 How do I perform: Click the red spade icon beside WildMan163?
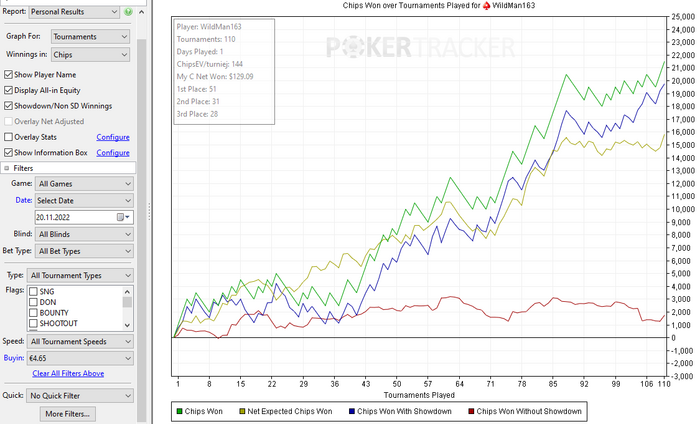click(486, 6)
